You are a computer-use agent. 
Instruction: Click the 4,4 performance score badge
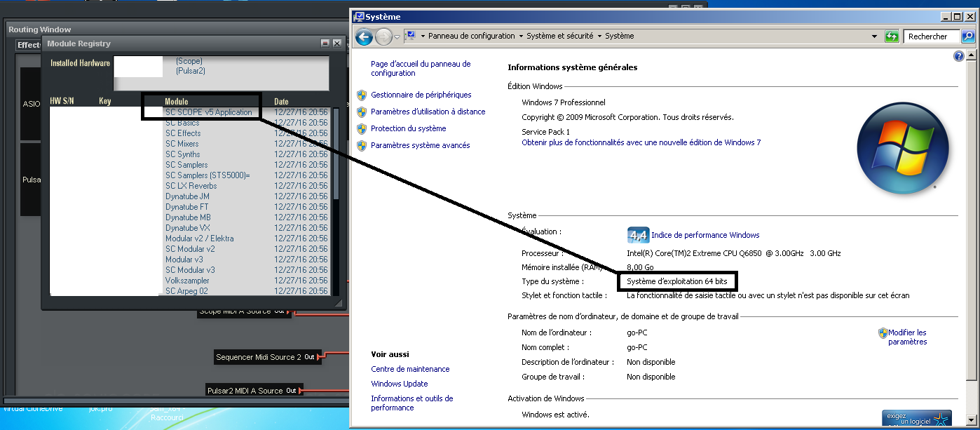637,235
